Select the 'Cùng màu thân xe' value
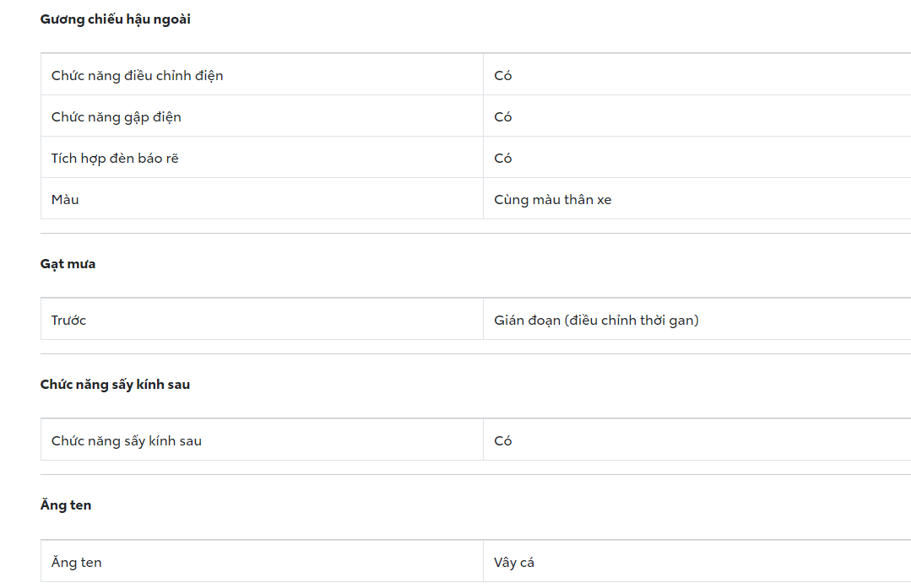 (x=552, y=200)
